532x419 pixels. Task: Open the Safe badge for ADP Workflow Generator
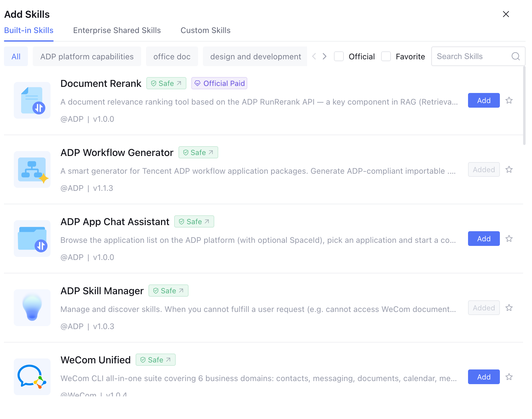coord(198,152)
